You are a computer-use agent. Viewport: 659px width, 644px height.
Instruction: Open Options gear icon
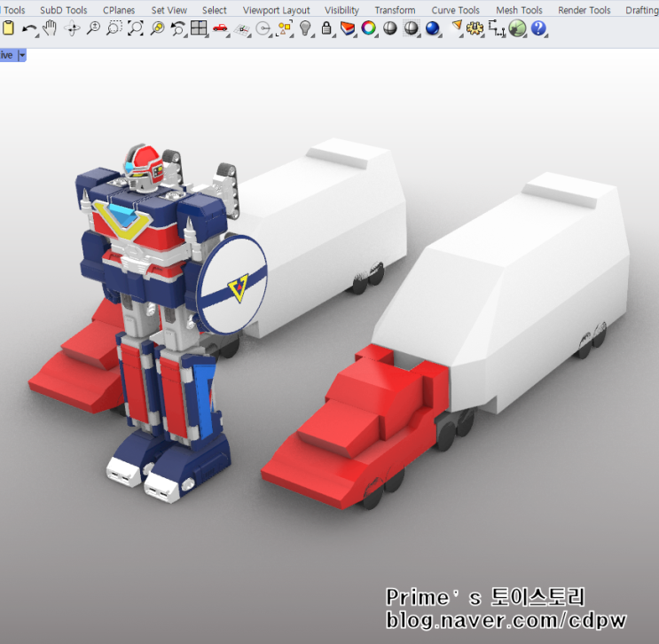point(475,28)
